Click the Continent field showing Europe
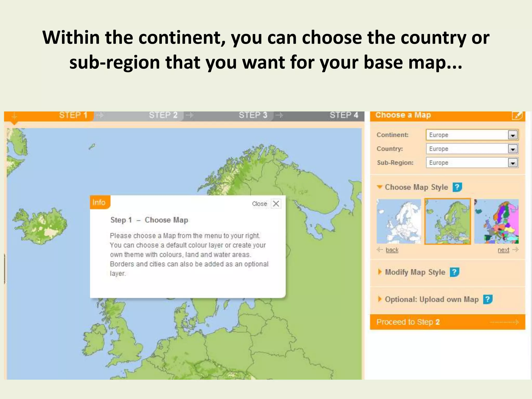The height and width of the screenshot is (399, 532). point(472,135)
